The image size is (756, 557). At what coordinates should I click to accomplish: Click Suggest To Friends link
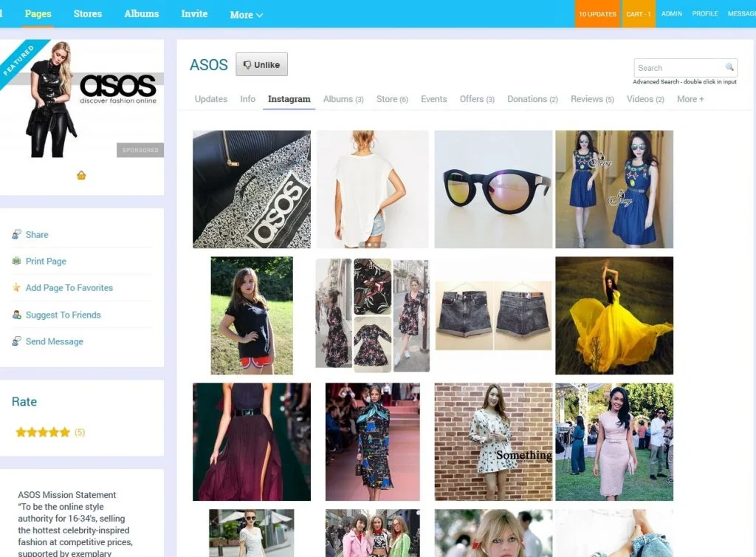coord(63,315)
